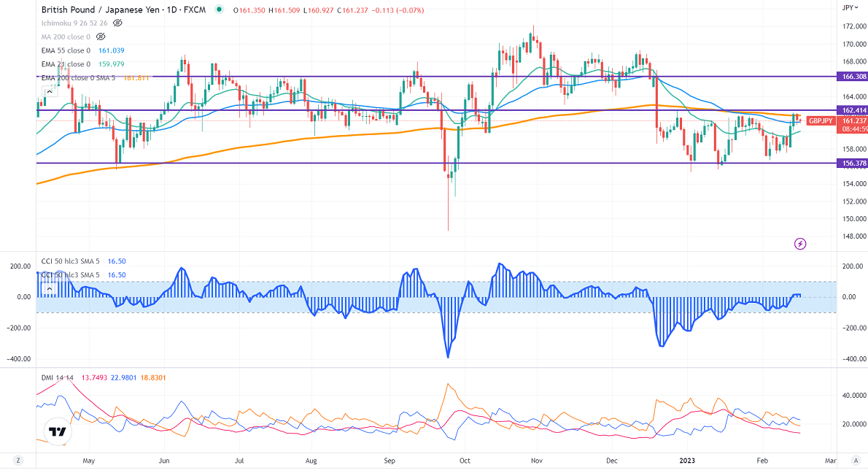Open timezone settings with Z button
The width and height of the screenshot is (868, 473).
click(x=17, y=461)
